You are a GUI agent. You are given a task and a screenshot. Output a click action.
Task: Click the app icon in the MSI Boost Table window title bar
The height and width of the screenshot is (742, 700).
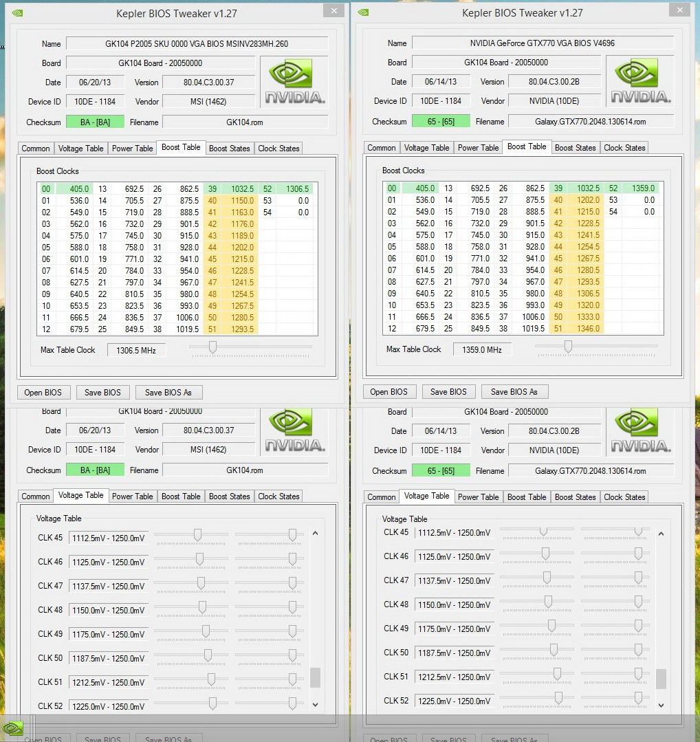pos(17,13)
